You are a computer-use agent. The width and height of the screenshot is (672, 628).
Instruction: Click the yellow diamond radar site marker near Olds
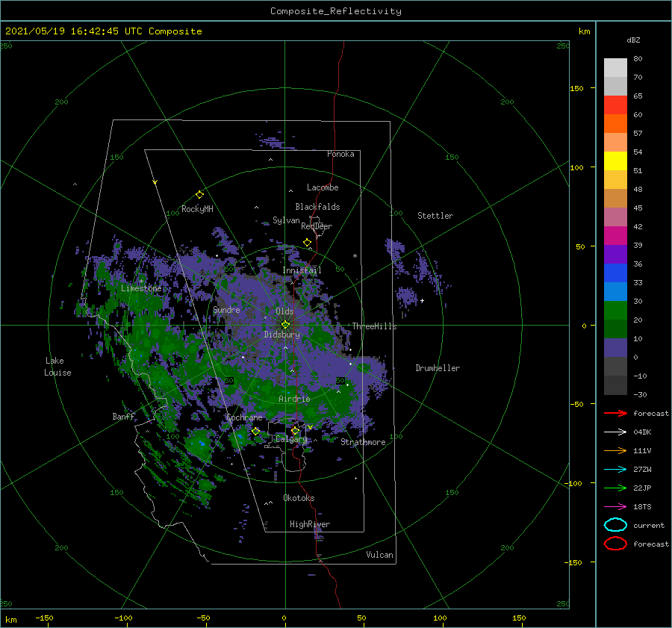[285, 325]
